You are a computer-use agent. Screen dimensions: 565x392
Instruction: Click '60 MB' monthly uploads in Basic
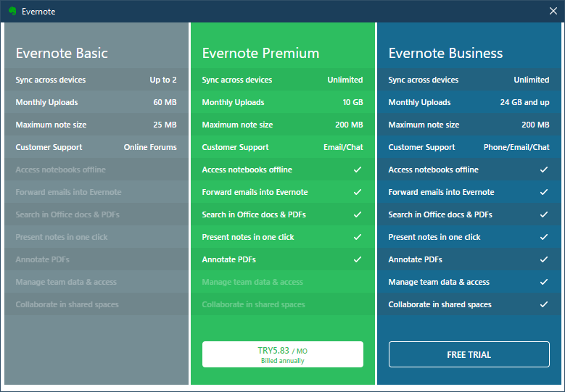tap(165, 102)
